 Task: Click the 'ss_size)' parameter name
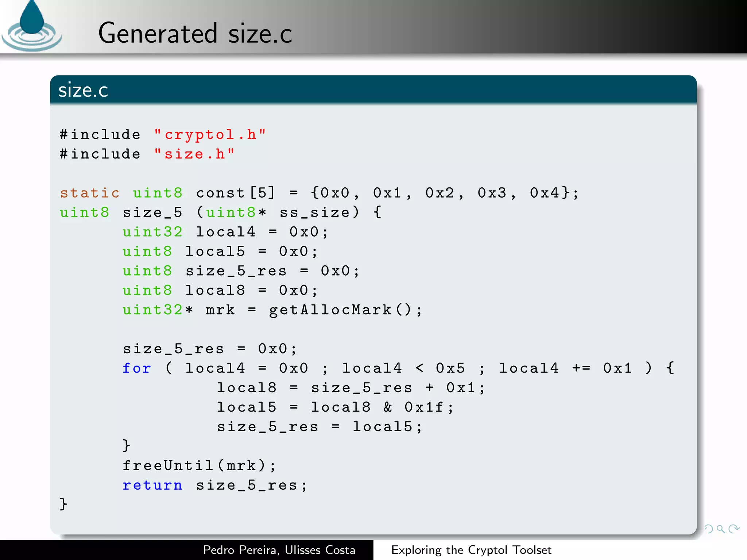click(x=320, y=213)
